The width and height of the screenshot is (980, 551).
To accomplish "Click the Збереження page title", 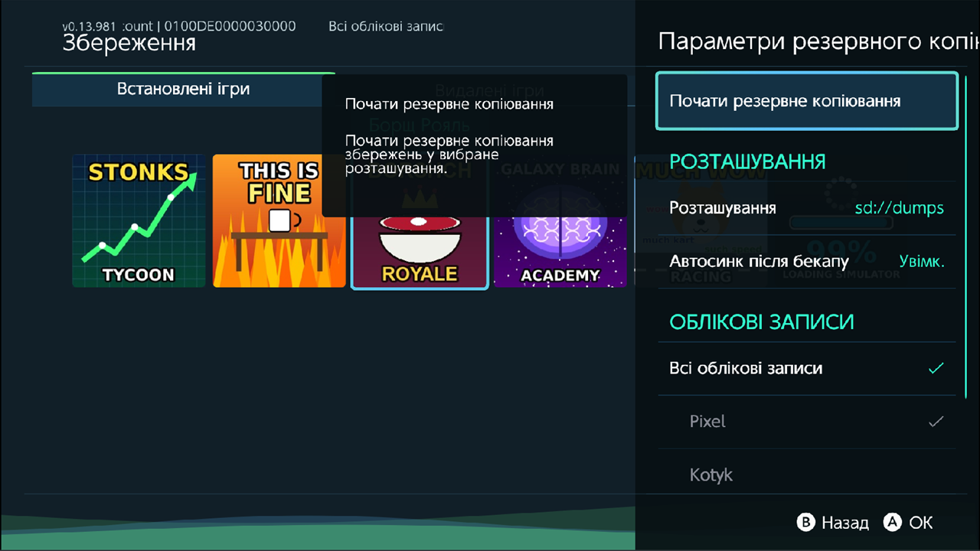I will point(129,43).
